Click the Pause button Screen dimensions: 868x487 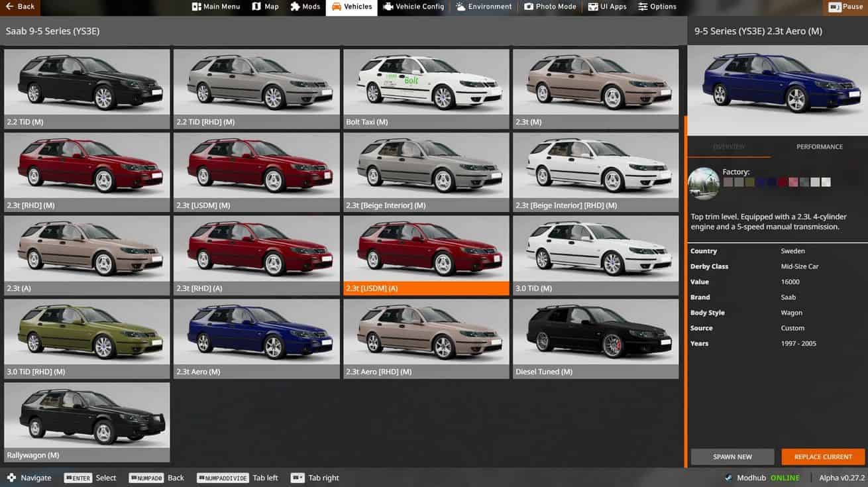pos(845,7)
